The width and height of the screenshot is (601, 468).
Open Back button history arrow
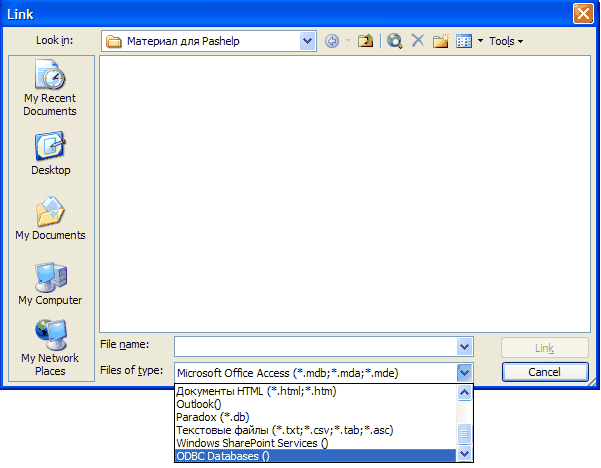pos(348,41)
